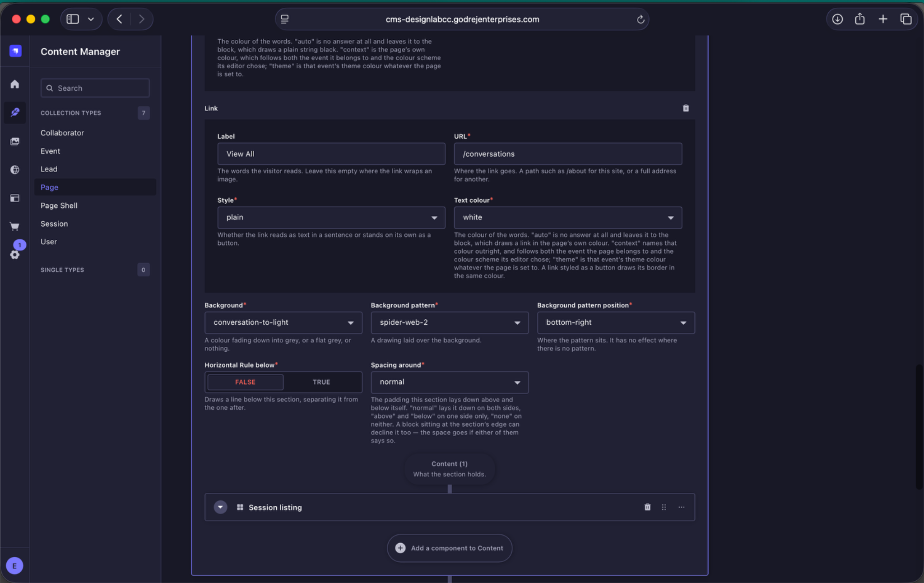Open the globe icon in left sidebar

[x=15, y=169]
